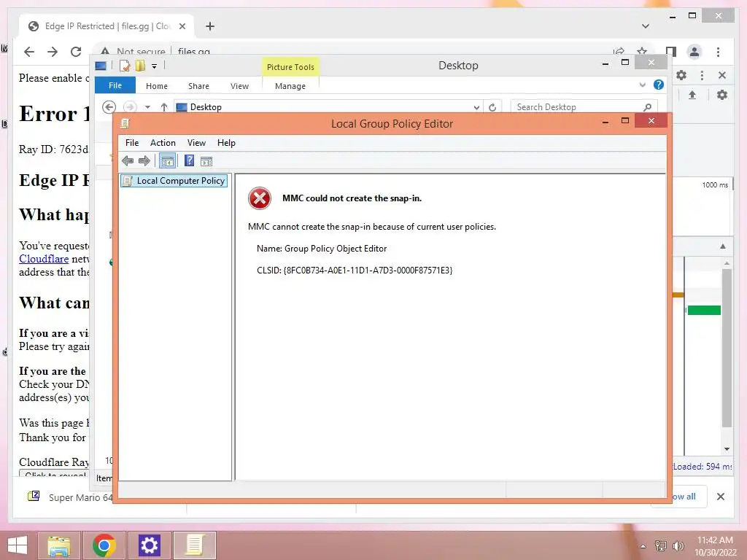This screenshot has width=747, height=560.
Task: Open Help icon in Group Policy toolbar
Action: (189, 161)
